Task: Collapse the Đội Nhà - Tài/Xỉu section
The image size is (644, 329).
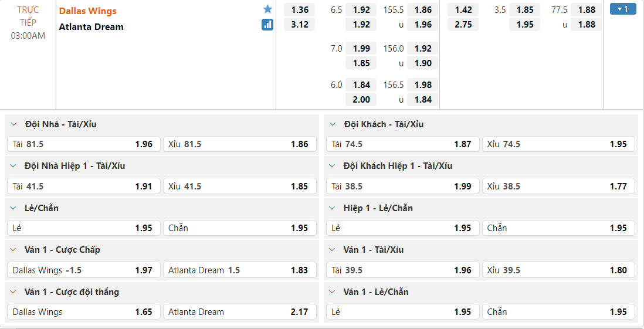Action: [14, 124]
